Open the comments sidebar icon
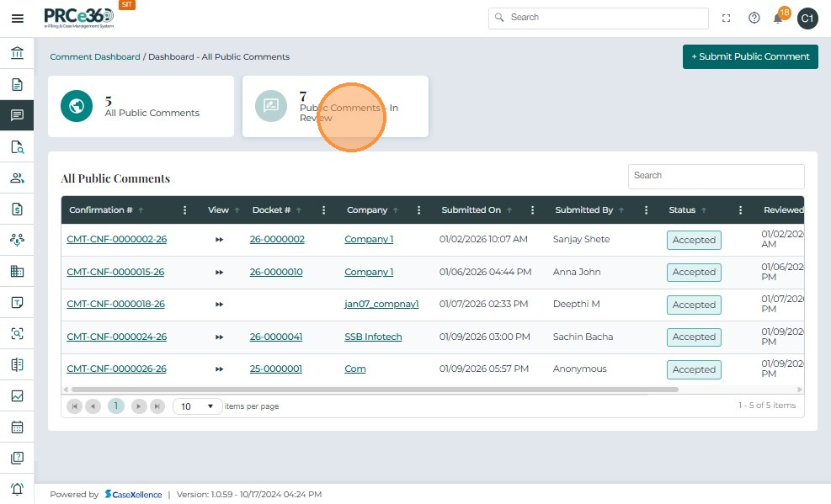The image size is (831, 504). point(17,115)
